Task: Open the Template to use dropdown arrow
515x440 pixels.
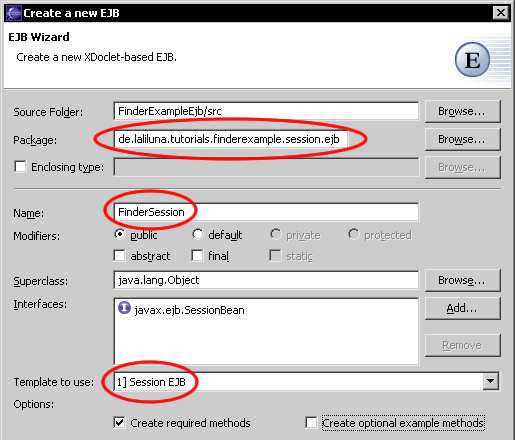Action: [491, 381]
